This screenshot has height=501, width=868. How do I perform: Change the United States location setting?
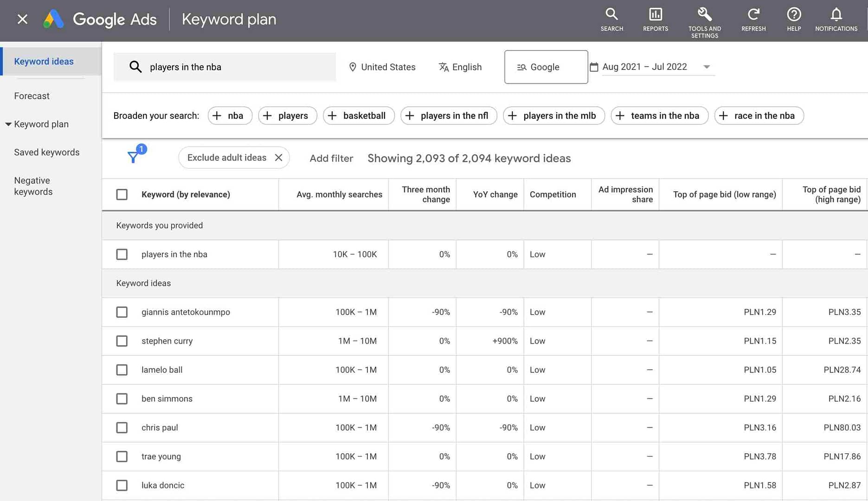382,67
